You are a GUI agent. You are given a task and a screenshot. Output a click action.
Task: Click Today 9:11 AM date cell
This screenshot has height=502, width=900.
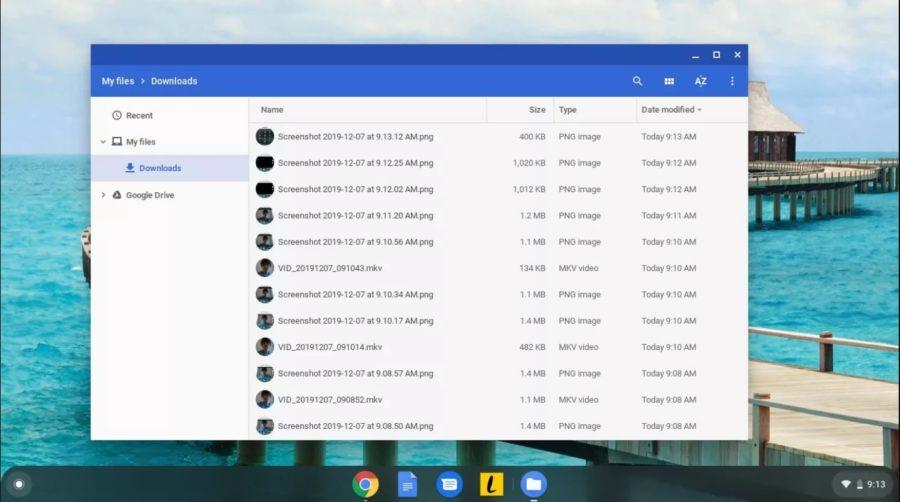[x=669, y=216]
